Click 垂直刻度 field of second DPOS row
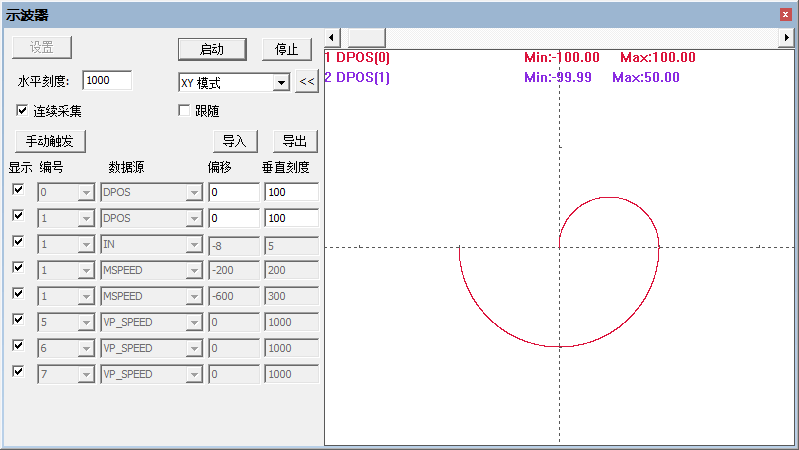The image size is (799, 450). (x=291, y=218)
